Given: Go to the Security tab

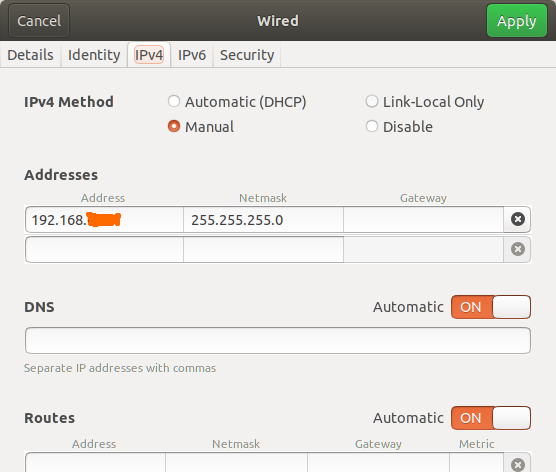Looking at the screenshot, I should [x=247, y=55].
